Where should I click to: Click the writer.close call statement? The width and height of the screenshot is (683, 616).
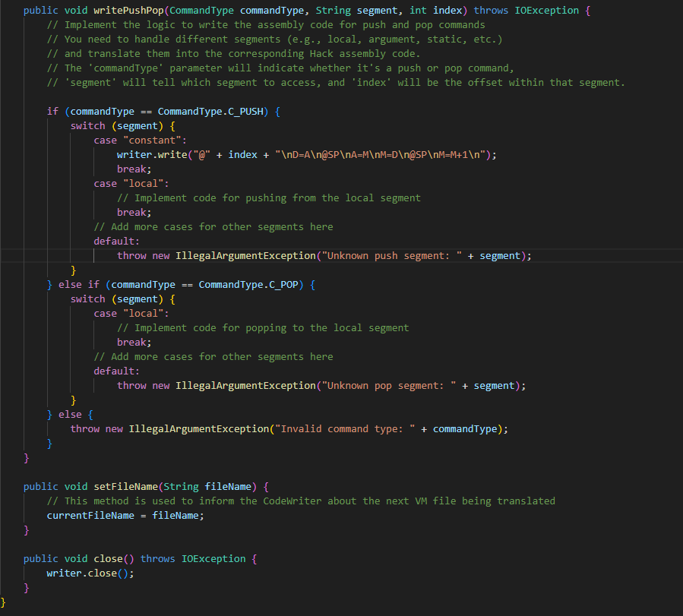click(90, 573)
